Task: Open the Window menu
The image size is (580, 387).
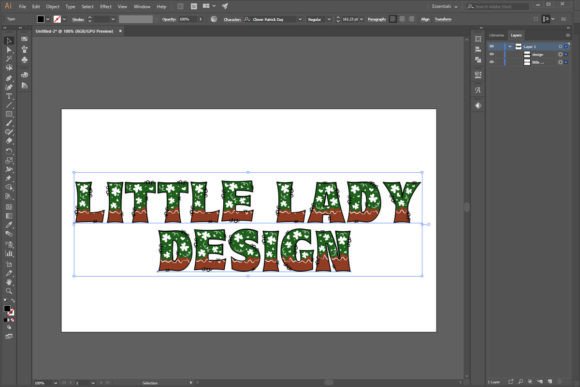Action: [142, 7]
